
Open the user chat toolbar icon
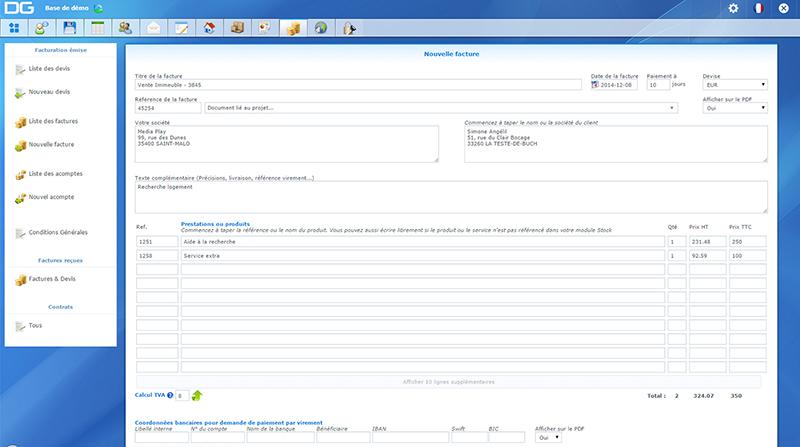coord(42,28)
